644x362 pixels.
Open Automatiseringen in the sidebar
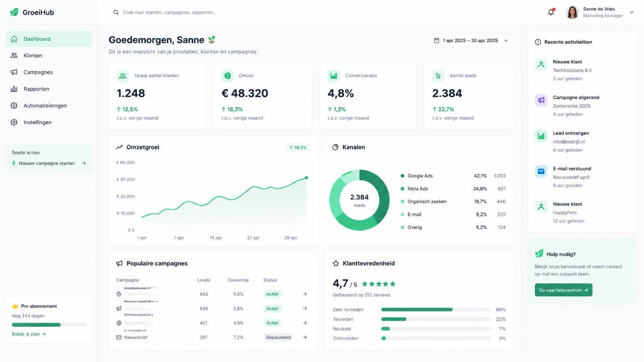click(x=49, y=106)
